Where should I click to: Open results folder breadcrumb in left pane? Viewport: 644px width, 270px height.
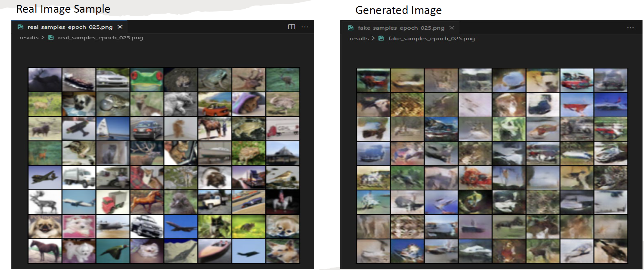tap(29, 37)
